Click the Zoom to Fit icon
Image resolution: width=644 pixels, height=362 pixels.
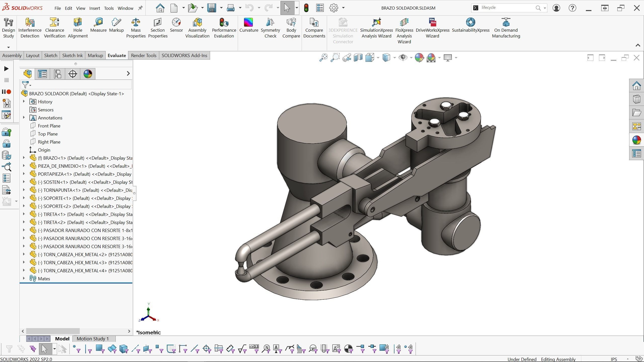[323, 58]
